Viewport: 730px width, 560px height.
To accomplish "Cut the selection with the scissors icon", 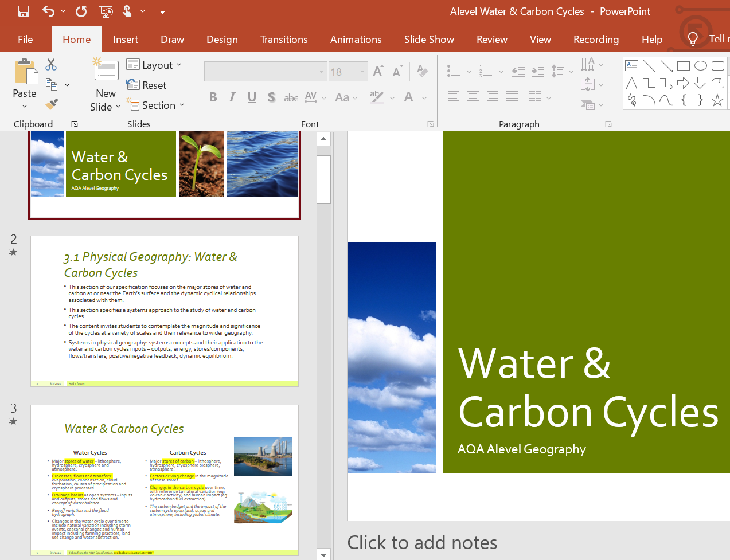I will click(51, 64).
